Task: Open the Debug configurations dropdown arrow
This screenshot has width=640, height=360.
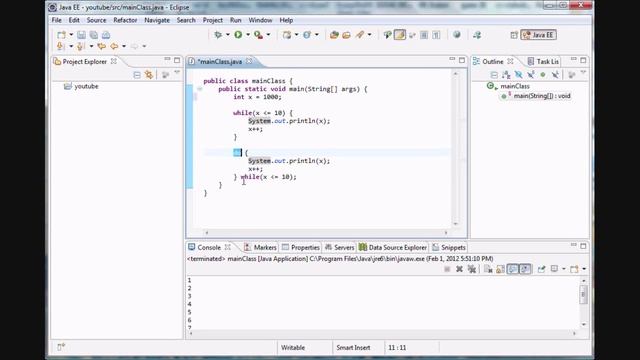Action: click(228, 35)
